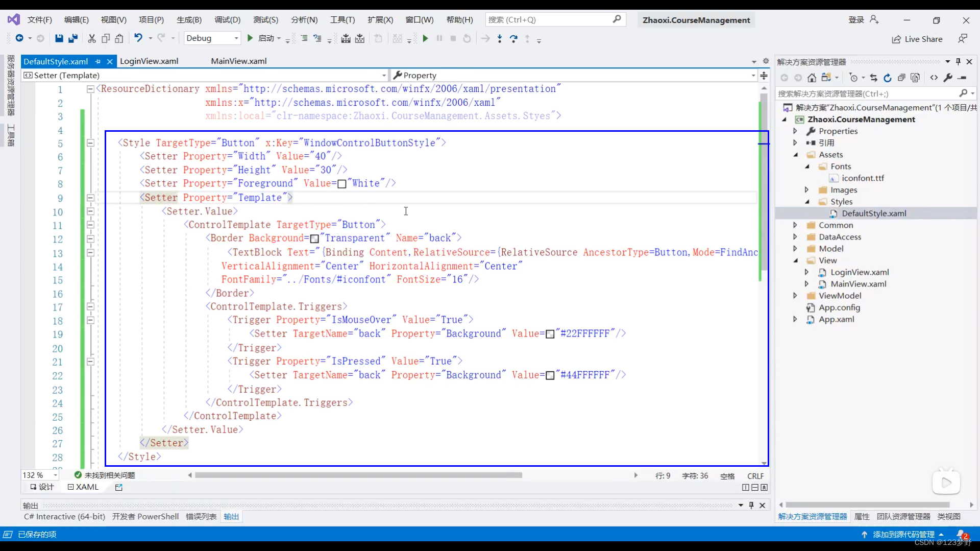Click the Step Into debug icon
Image resolution: width=980 pixels, height=551 pixels.
499,39
